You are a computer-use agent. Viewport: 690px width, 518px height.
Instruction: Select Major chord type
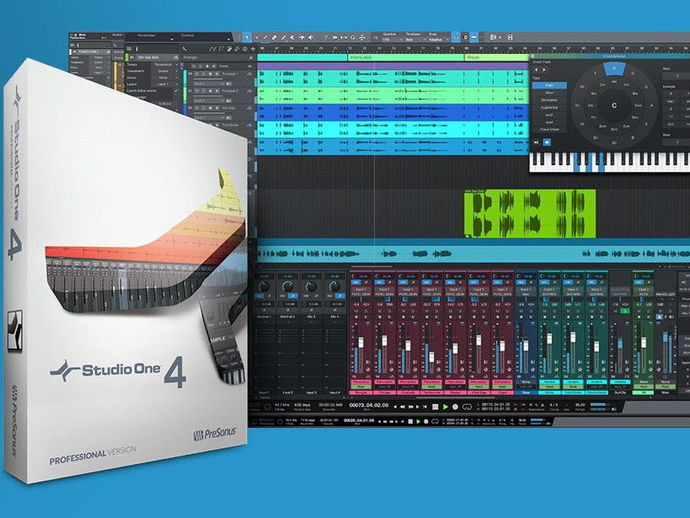[550, 85]
